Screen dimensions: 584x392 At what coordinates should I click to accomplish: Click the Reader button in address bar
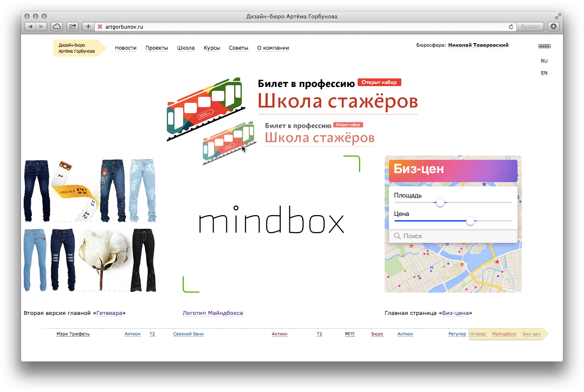[530, 27]
